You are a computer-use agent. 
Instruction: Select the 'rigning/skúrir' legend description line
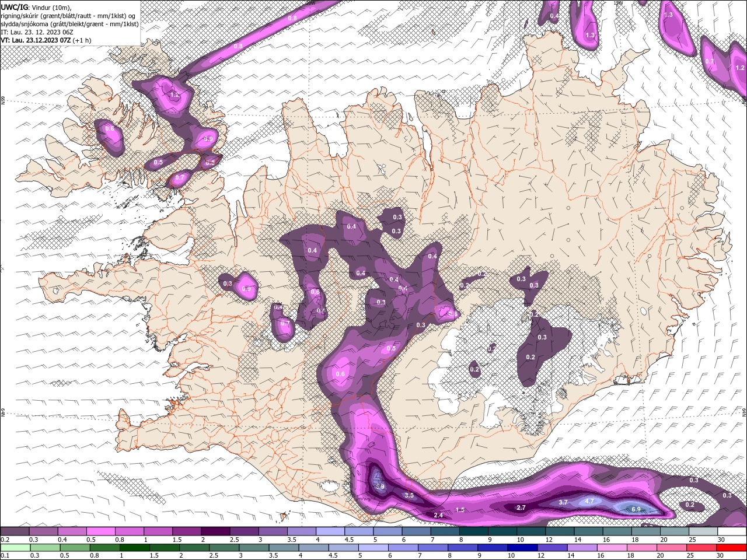pos(68,16)
